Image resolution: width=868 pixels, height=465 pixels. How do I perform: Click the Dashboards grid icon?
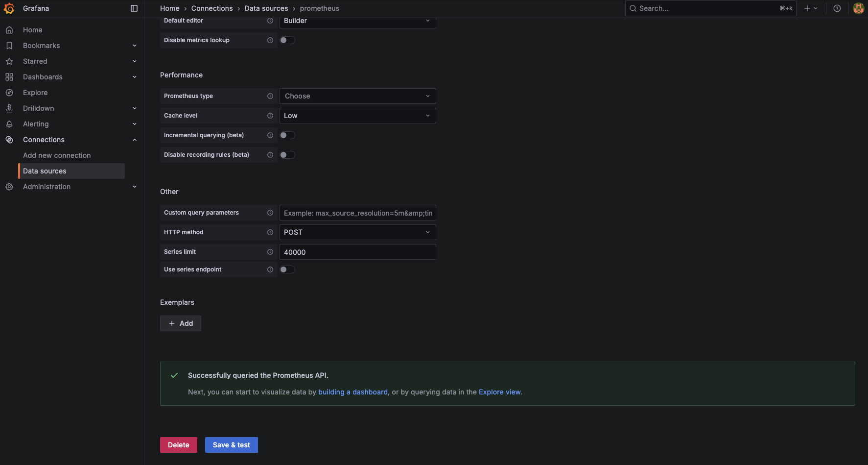[9, 77]
